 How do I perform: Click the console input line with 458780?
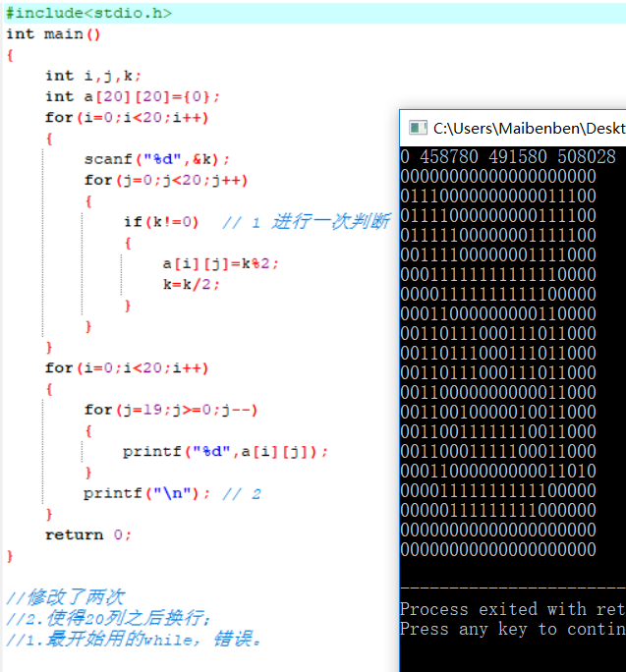pyautogui.click(x=508, y=156)
